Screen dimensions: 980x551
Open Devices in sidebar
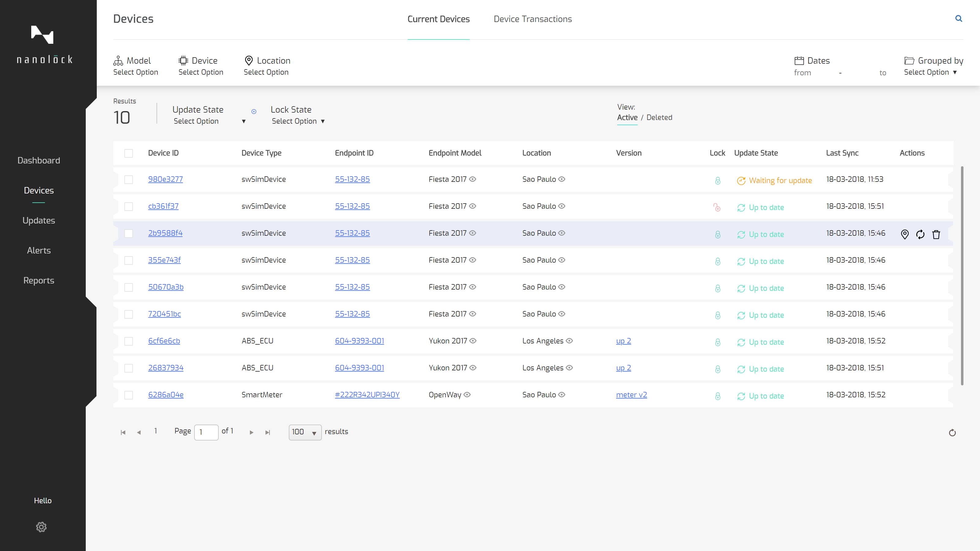pos(39,190)
